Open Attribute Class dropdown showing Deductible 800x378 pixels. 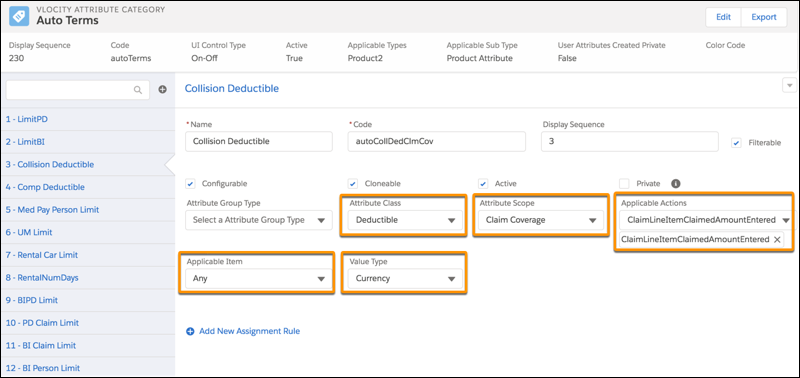(x=406, y=220)
